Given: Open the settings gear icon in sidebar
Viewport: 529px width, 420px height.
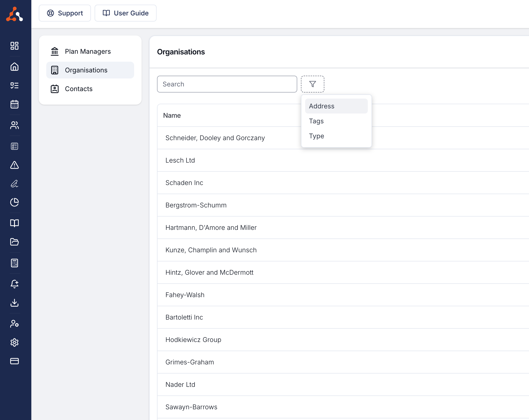Looking at the screenshot, I should click(14, 342).
